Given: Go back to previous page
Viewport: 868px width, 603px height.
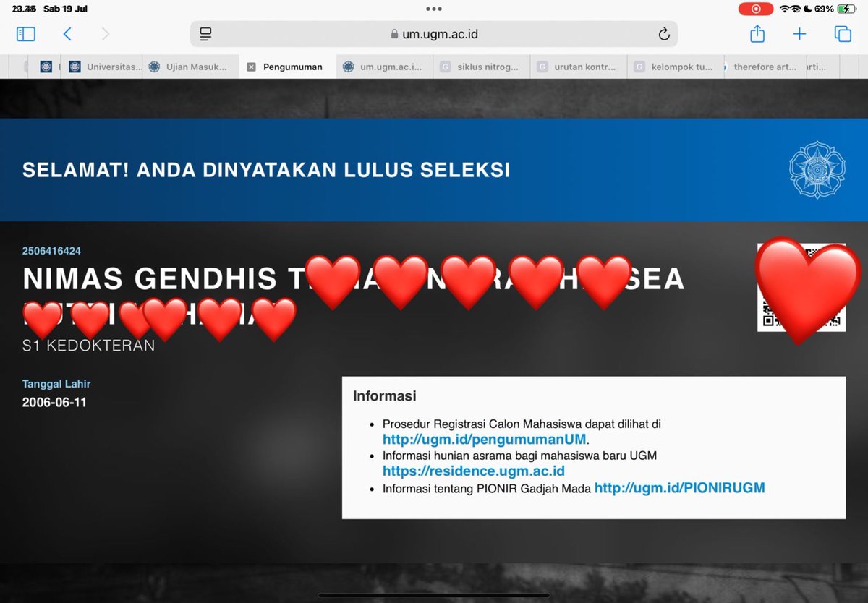Looking at the screenshot, I should click(67, 34).
